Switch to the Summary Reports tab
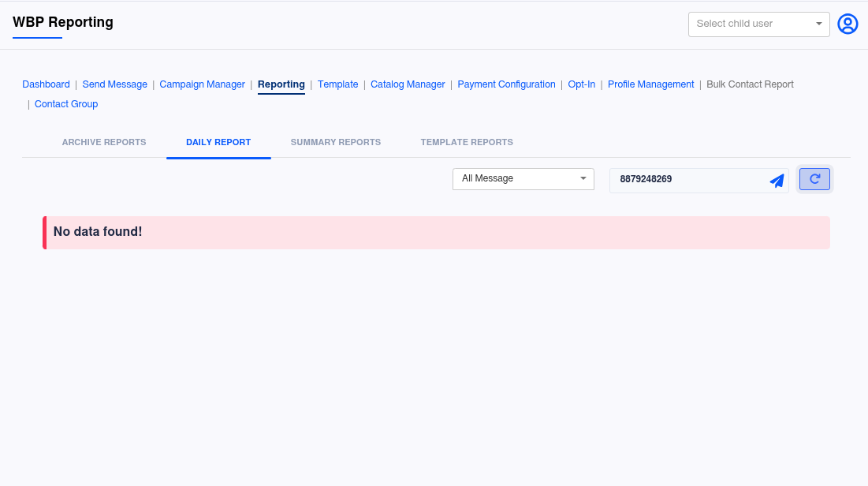The width and height of the screenshot is (868, 486). pyautogui.click(x=336, y=143)
